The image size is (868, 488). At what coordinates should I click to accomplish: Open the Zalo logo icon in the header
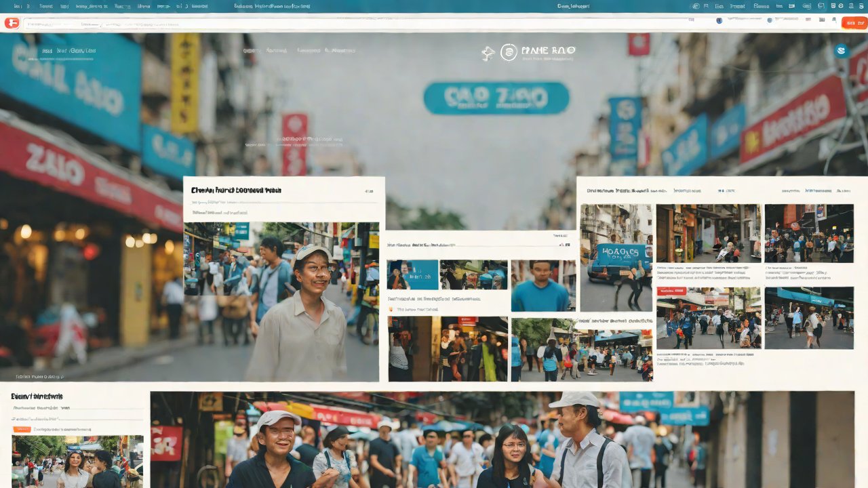[x=508, y=53]
